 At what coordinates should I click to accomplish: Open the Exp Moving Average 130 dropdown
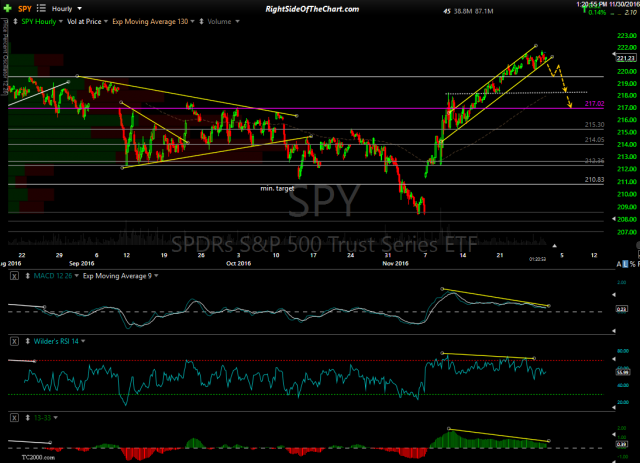click(x=153, y=22)
